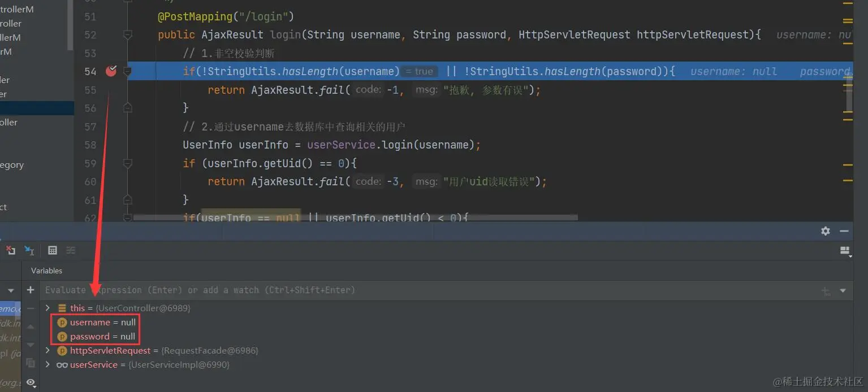The image size is (868, 392).
Task: Click line number 58 in gutter
Action: pyautogui.click(x=90, y=145)
